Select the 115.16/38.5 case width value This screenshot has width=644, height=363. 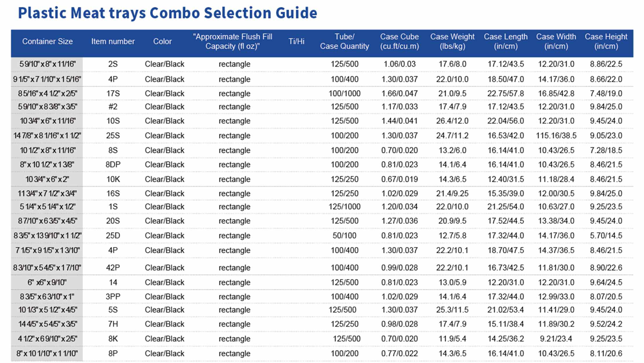click(x=556, y=136)
